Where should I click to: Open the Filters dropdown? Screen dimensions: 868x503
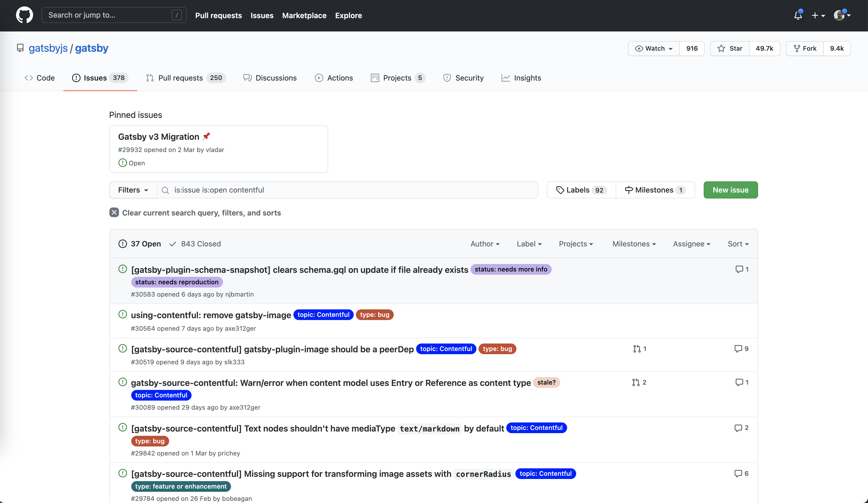[133, 190]
